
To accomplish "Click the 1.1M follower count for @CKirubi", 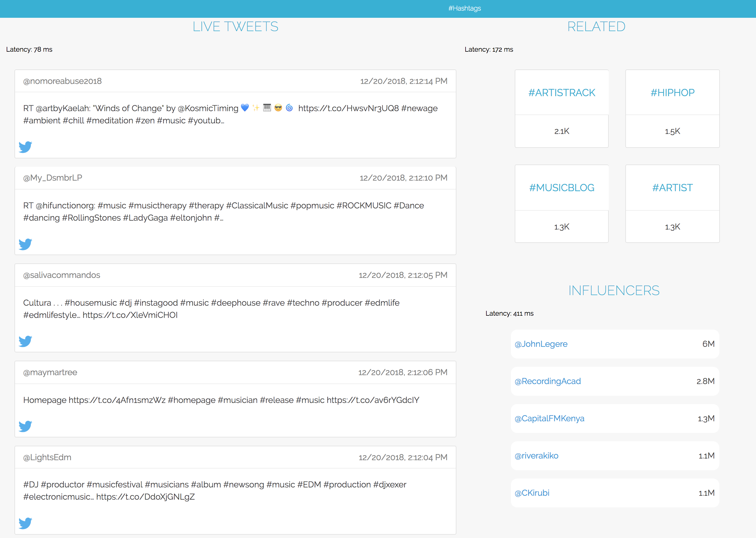I will click(x=707, y=493).
